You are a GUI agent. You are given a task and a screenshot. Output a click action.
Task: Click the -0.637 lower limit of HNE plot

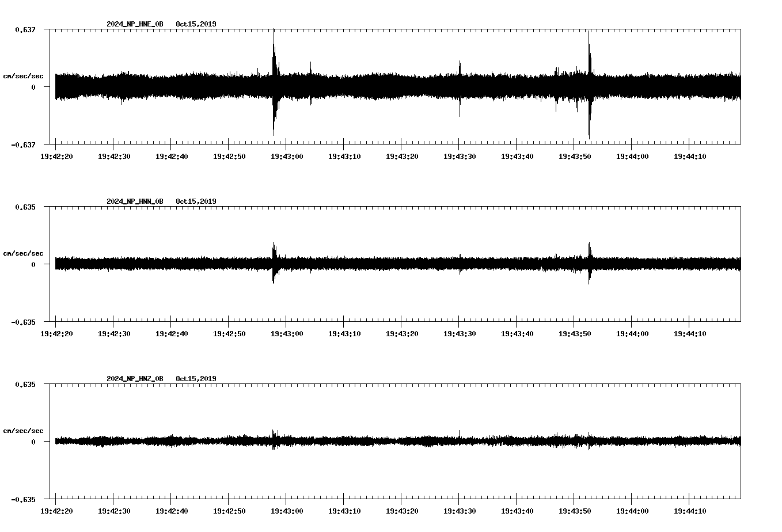click(23, 145)
